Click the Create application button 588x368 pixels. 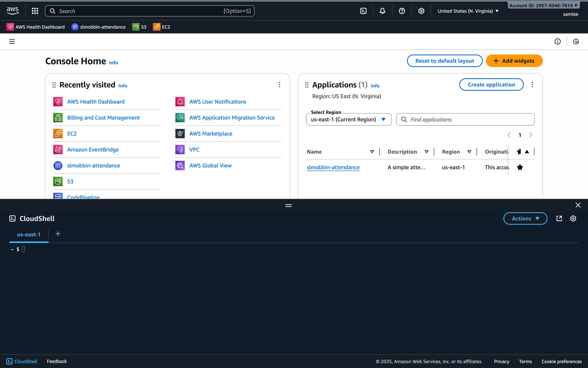pos(491,85)
